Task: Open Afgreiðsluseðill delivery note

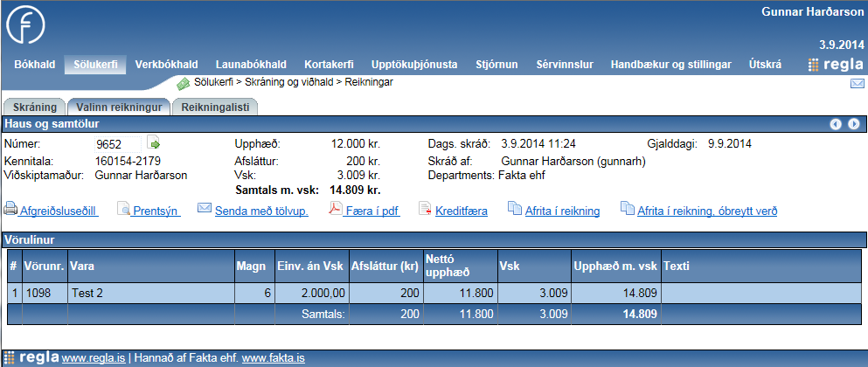Action: [59, 211]
